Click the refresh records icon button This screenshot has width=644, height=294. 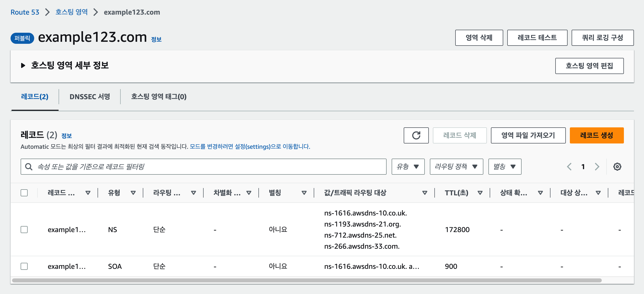click(x=416, y=135)
